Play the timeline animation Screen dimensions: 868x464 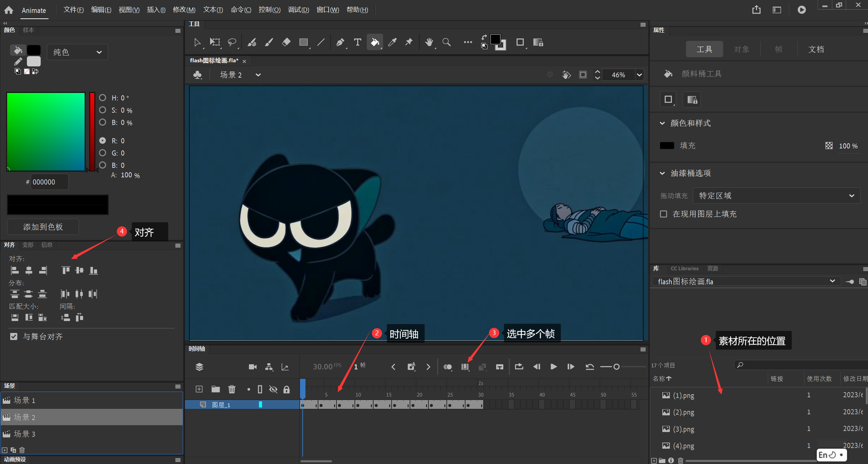click(x=553, y=367)
